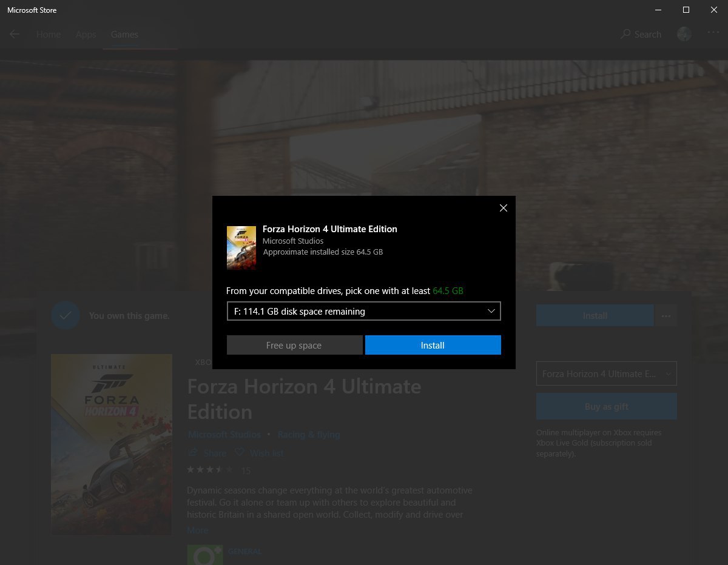Open the more options button beside Install
Viewport: 728px width, 565px height.
tap(666, 316)
